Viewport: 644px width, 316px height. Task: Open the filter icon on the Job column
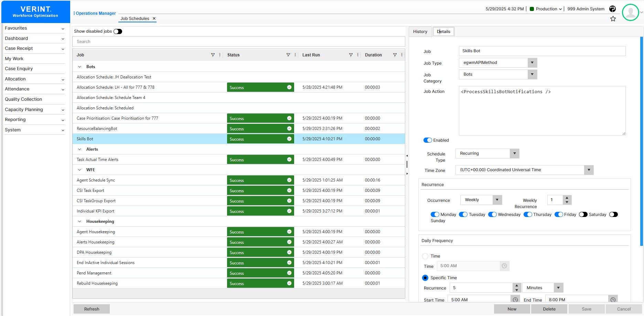(213, 55)
